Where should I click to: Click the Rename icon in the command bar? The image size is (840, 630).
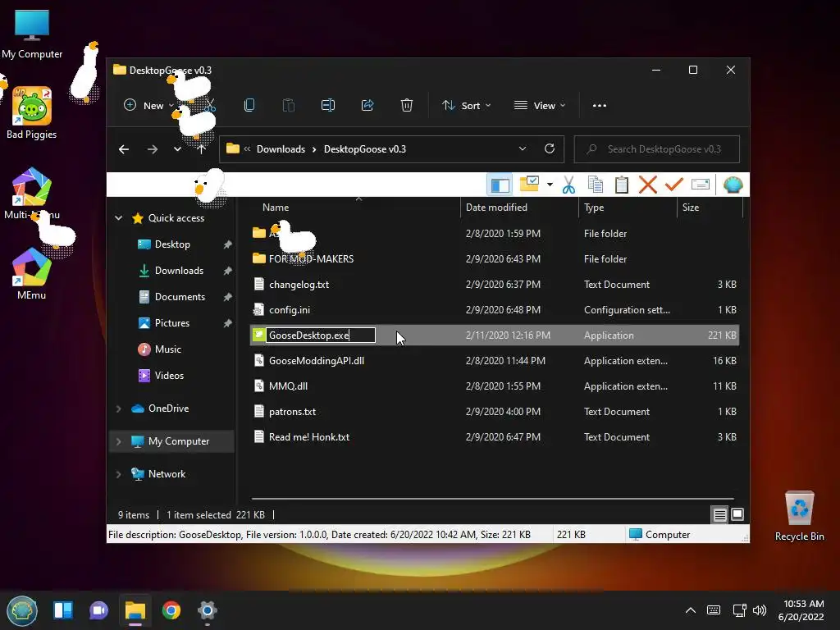pos(328,106)
